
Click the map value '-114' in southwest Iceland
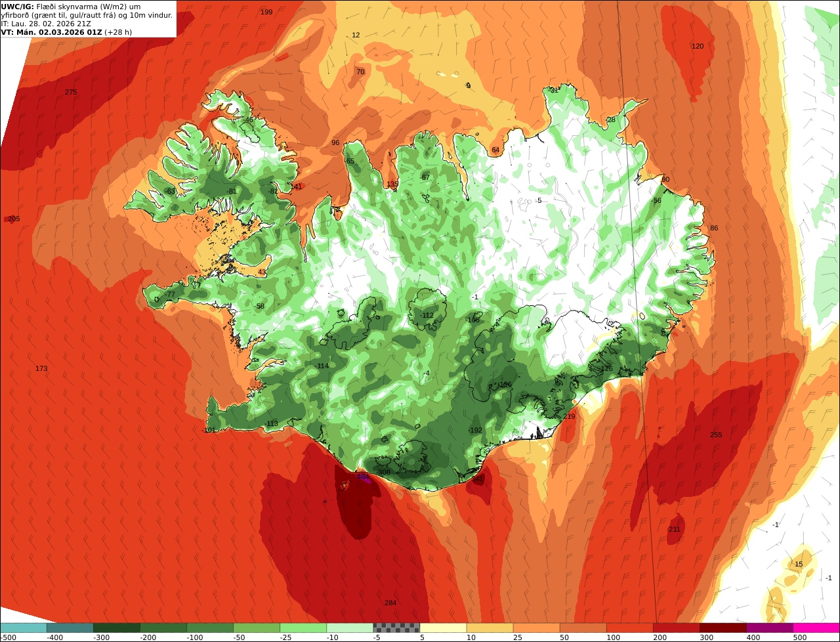322,366
